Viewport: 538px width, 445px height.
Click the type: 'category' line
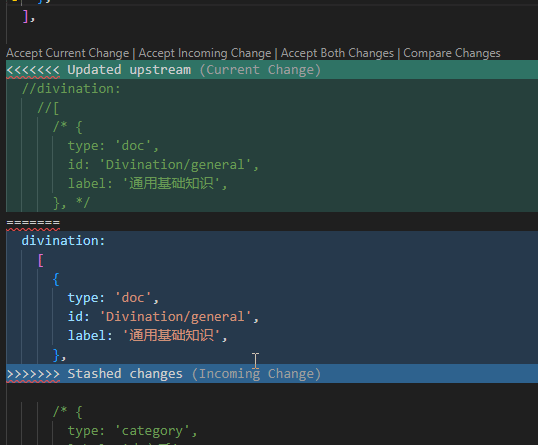[132, 431]
